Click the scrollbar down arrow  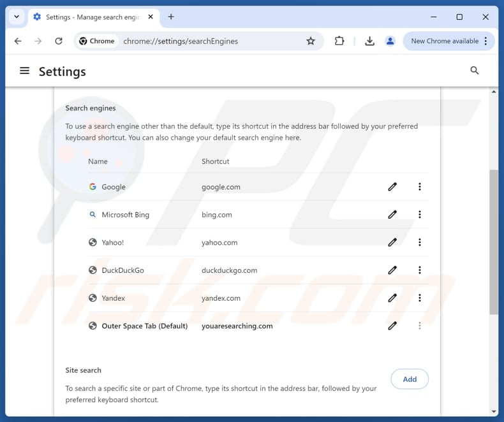pyautogui.click(x=494, y=411)
